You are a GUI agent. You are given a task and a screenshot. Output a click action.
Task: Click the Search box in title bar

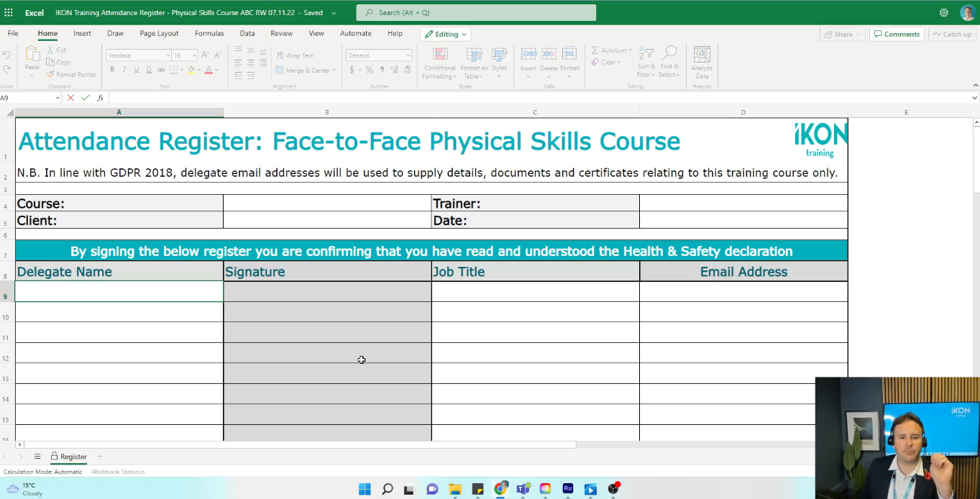(x=476, y=13)
